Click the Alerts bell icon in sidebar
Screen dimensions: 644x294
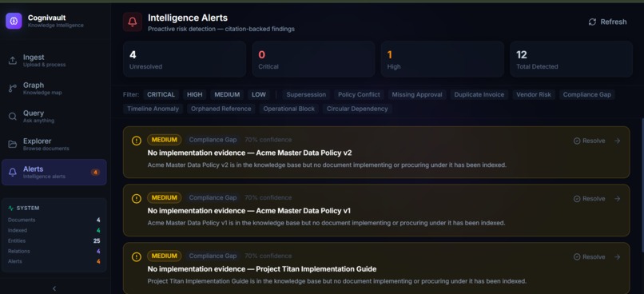click(13, 172)
